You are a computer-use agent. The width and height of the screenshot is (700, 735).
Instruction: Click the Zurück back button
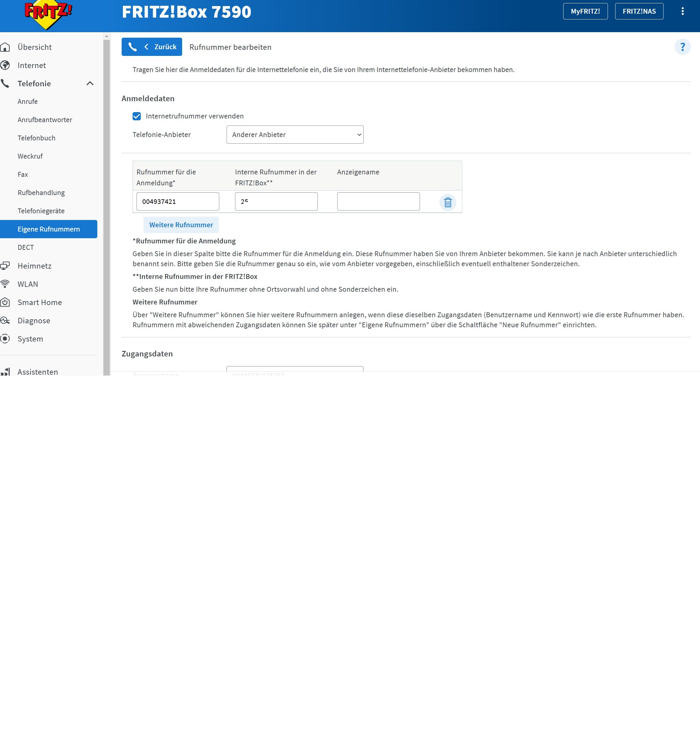(x=151, y=47)
